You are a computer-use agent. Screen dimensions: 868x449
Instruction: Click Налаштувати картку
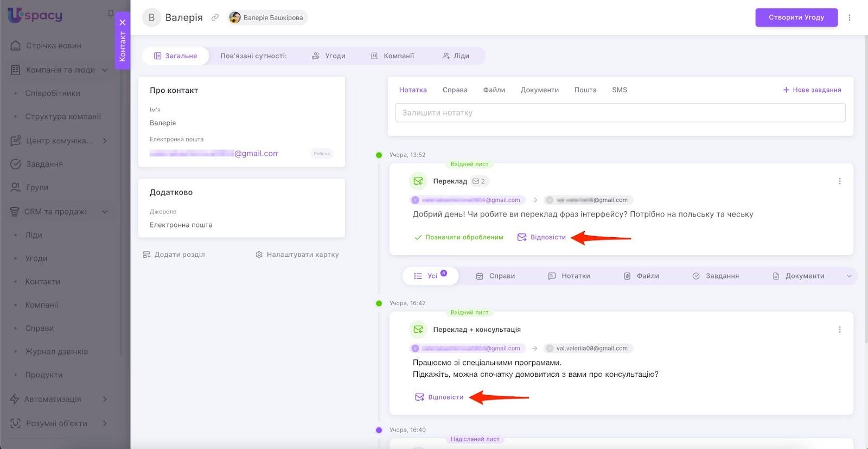point(297,255)
